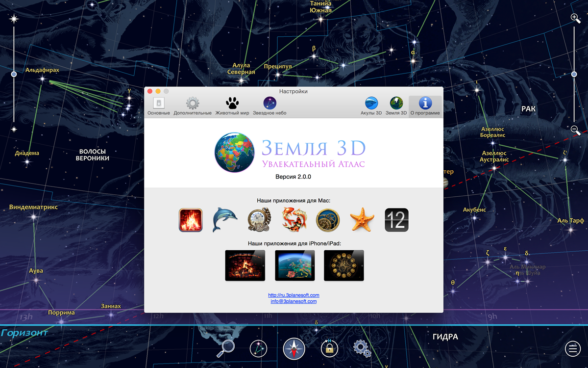The width and height of the screenshot is (588, 368).
Task: Click the mechanical clock Mac app icon
Action: click(259, 220)
